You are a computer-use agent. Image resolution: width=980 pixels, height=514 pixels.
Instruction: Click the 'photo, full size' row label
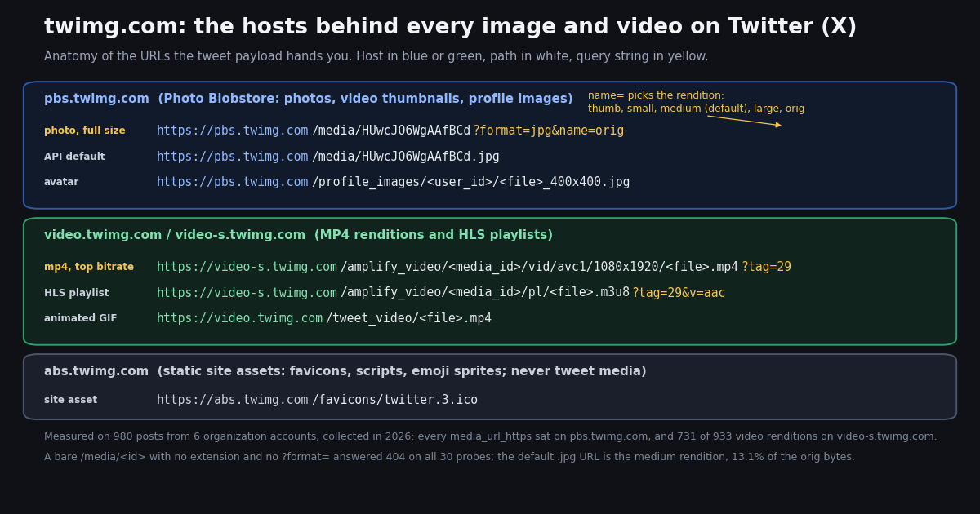tap(85, 131)
